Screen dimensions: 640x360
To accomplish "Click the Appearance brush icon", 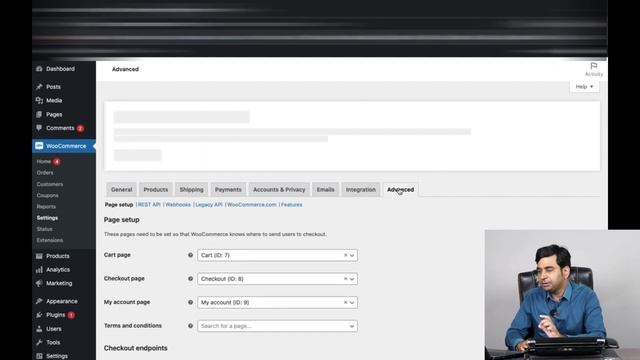I will 39,301.
